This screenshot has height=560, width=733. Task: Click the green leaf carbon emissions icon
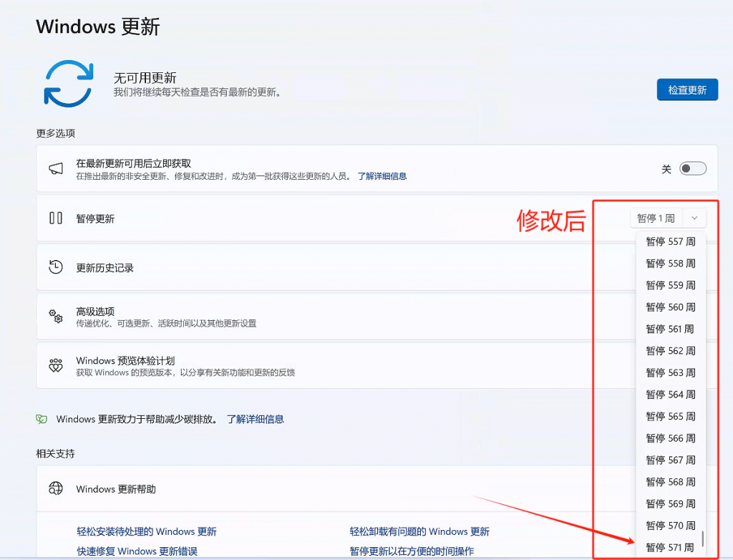pyautogui.click(x=42, y=419)
